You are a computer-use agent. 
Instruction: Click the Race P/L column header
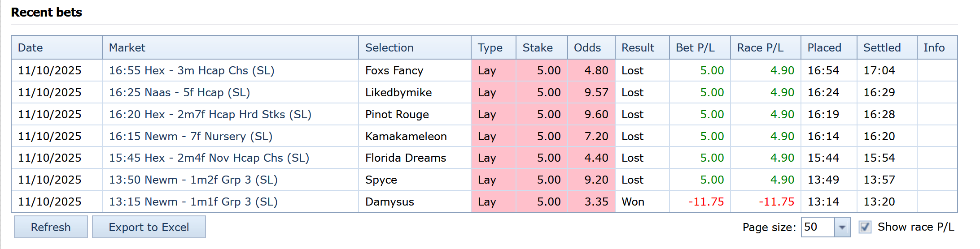pos(760,47)
